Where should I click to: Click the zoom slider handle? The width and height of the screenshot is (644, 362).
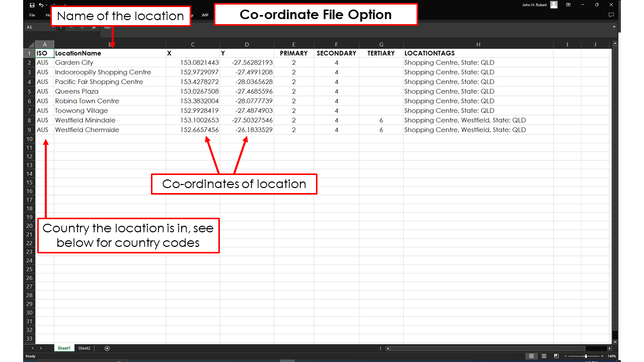tap(586, 356)
